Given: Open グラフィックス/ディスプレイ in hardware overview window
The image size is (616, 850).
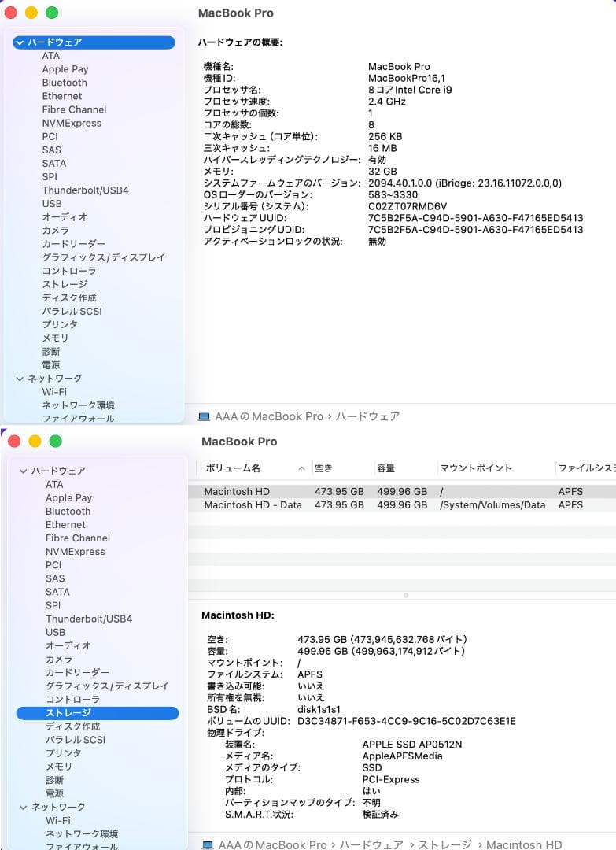Looking at the screenshot, I should 104,257.
